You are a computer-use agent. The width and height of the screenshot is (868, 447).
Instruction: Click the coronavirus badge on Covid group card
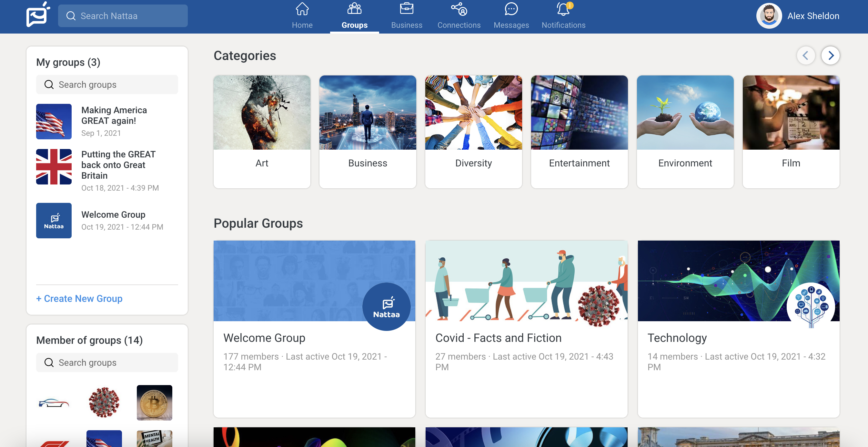tap(599, 306)
